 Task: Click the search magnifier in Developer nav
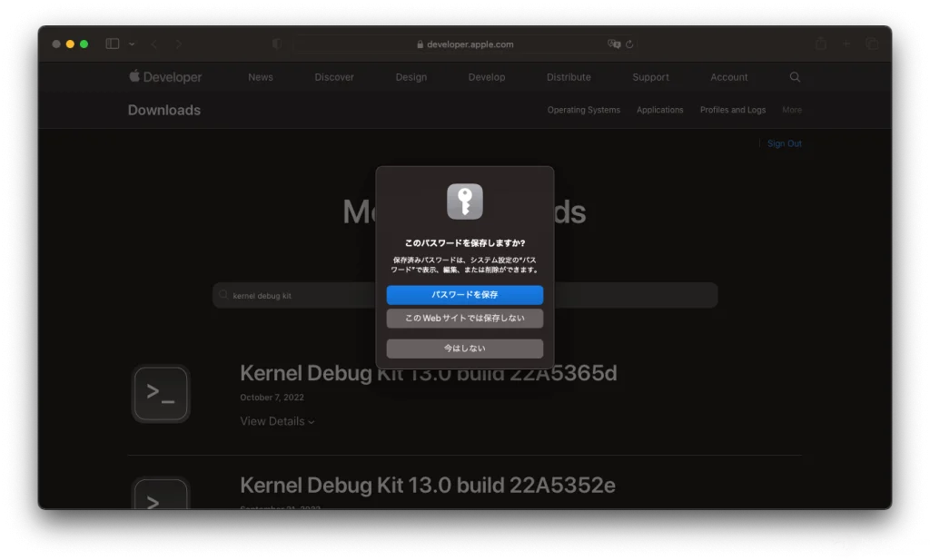pos(796,77)
